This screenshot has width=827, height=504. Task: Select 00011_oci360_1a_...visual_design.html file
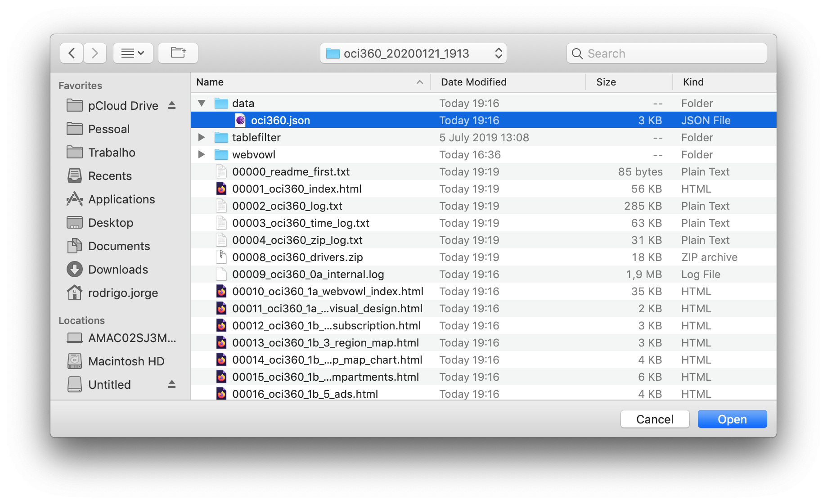[x=327, y=308]
